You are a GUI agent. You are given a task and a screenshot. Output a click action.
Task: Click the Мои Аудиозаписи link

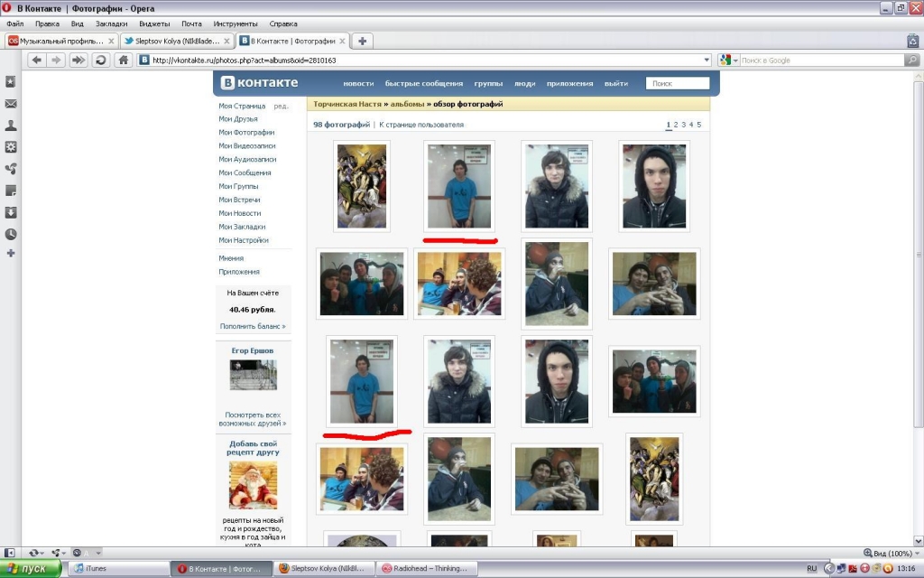point(247,159)
